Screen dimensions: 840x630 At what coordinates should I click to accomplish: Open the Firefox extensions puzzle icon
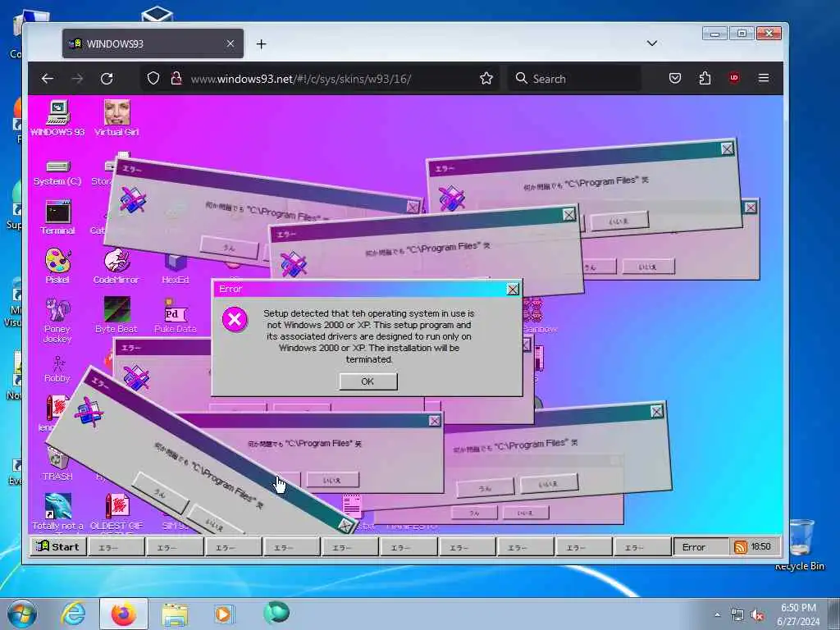coord(705,79)
